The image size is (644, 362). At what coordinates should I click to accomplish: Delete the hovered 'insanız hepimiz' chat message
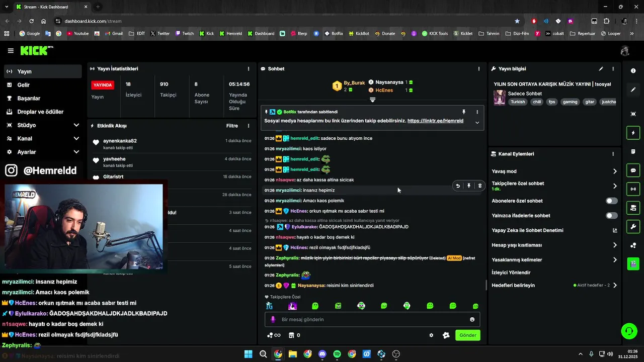(x=480, y=186)
